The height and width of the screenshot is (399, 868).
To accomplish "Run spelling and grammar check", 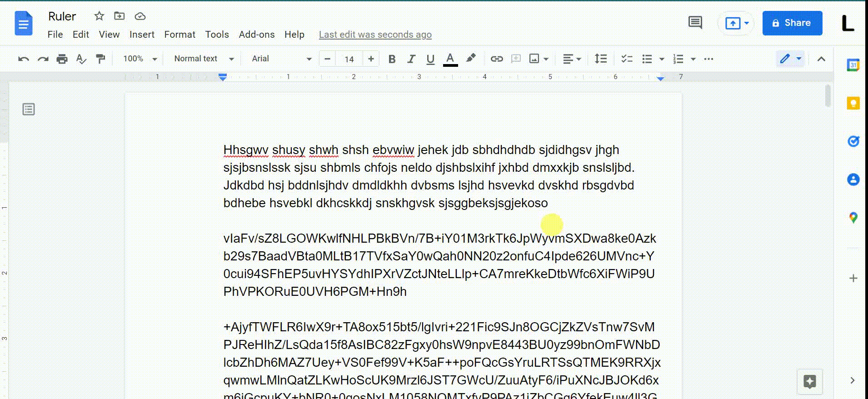I will pyautogui.click(x=81, y=59).
